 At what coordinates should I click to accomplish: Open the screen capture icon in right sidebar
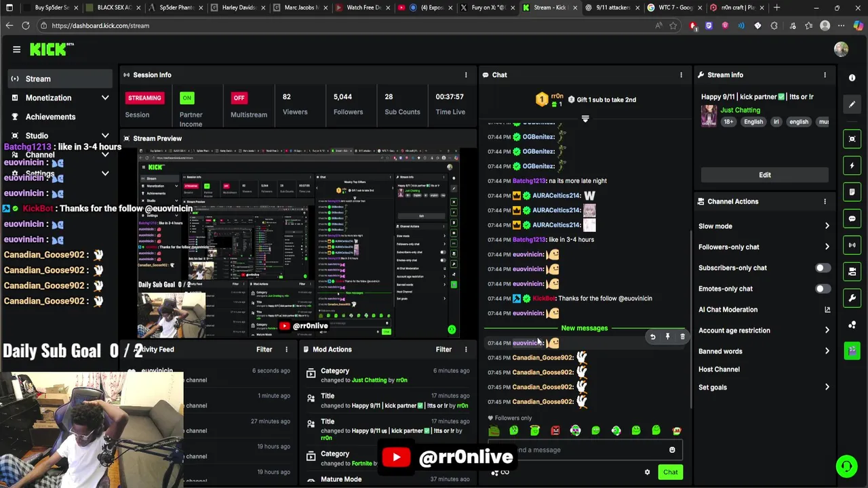point(852,139)
